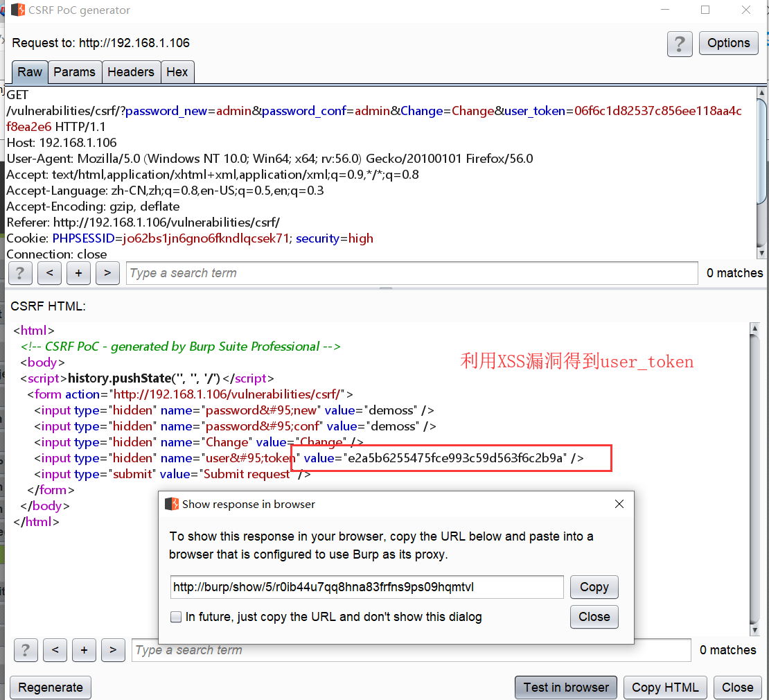Click the 'Host: 192.168.1.106' header line
The width and height of the screenshot is (769, 700).
(x=62, y=143)
